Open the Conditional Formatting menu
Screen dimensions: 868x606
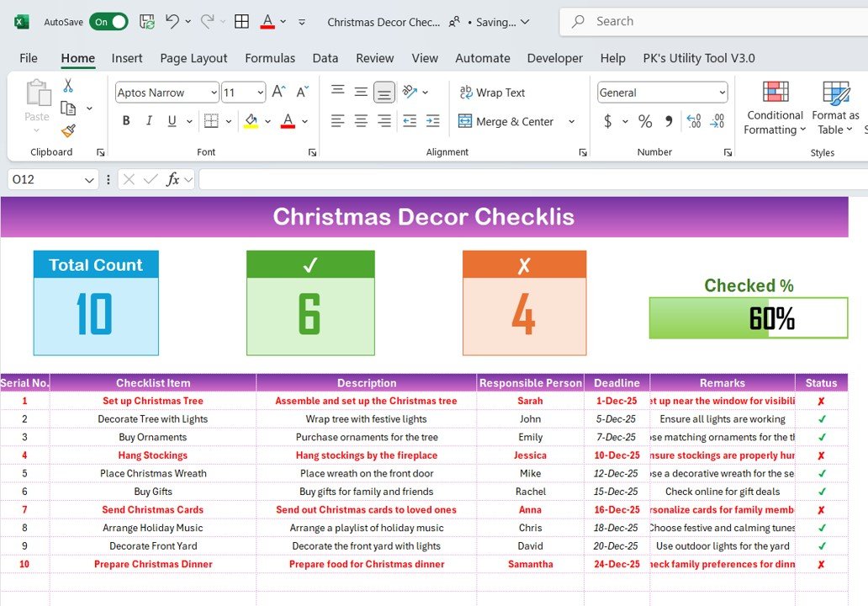pos(775,108)
